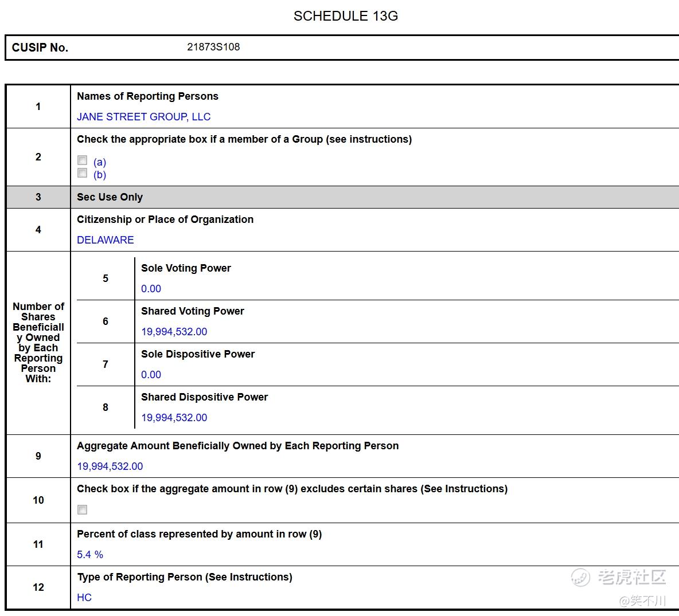
Task: Click the "CUSIP No." label
Action: pos(40,48)
